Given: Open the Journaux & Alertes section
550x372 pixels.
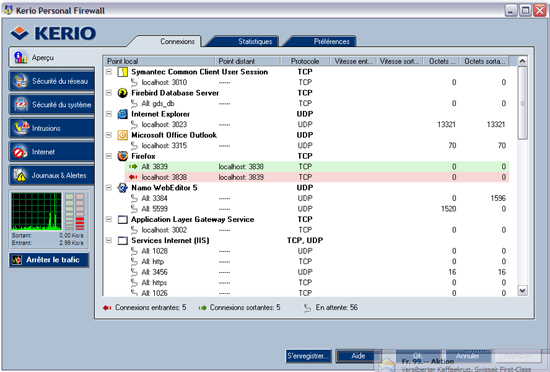Looking at the screenshot, I should click(x=52, y=175).
